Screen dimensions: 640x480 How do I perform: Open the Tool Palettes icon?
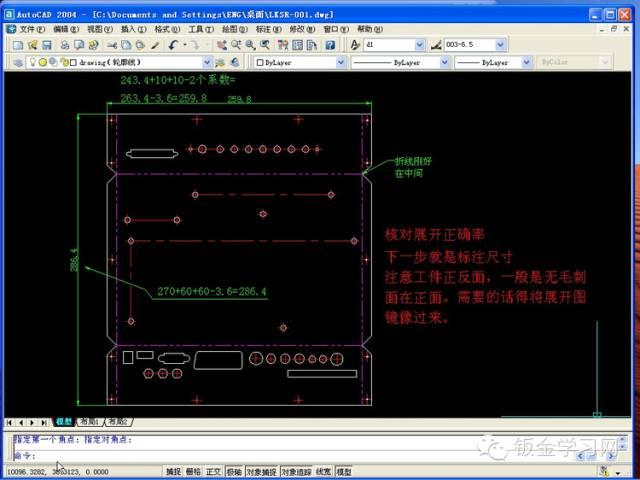click(x=312, y=45)
